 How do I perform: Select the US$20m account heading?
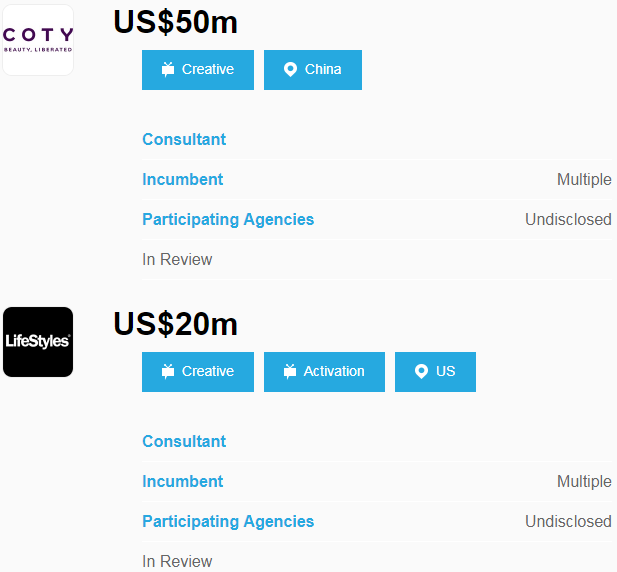(175, 324)
